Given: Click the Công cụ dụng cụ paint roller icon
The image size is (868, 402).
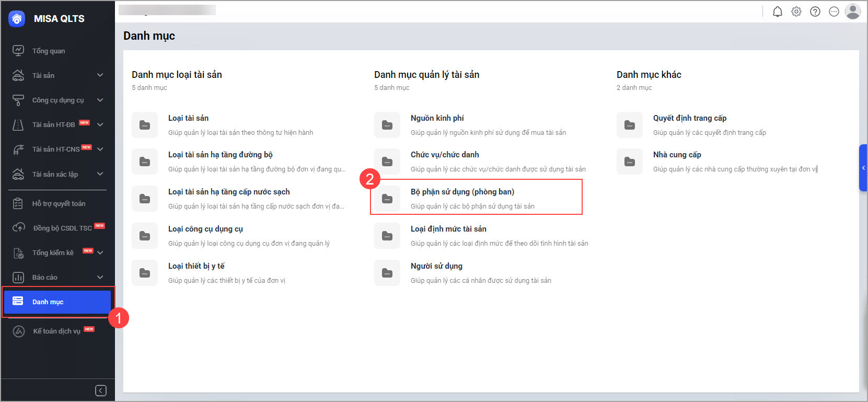Looking at the screenshot, I should coord(18,100).
